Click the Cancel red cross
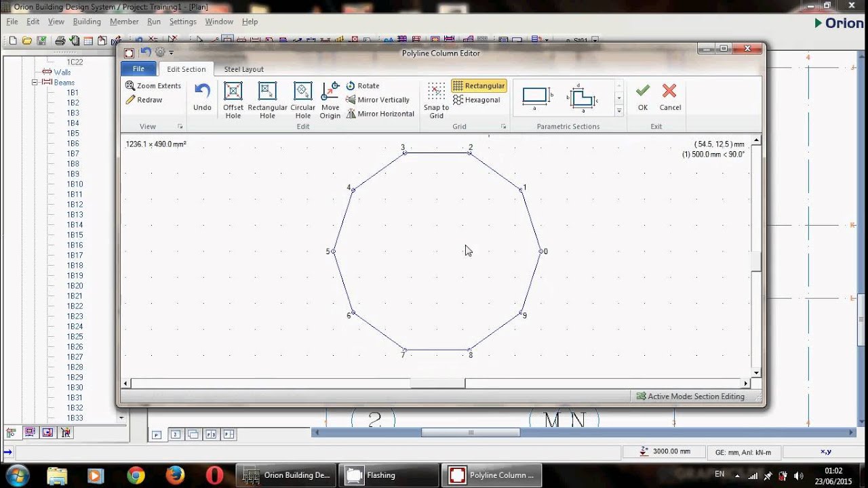Image resolution: width=868 pixels, height=488 pixels. (670, 97)
